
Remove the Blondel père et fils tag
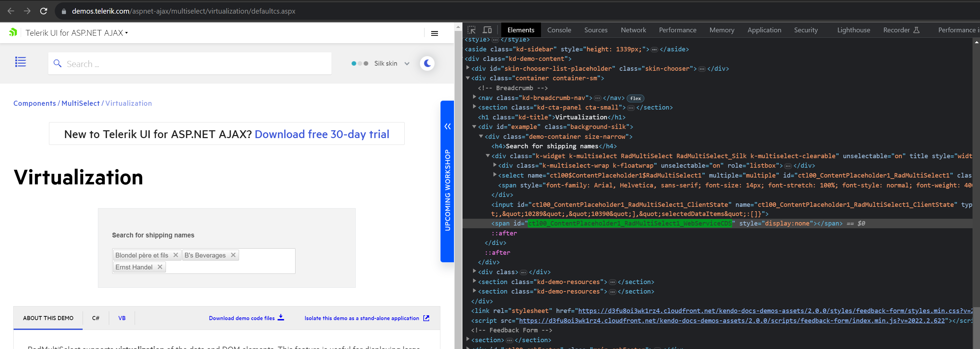[176, 255]
